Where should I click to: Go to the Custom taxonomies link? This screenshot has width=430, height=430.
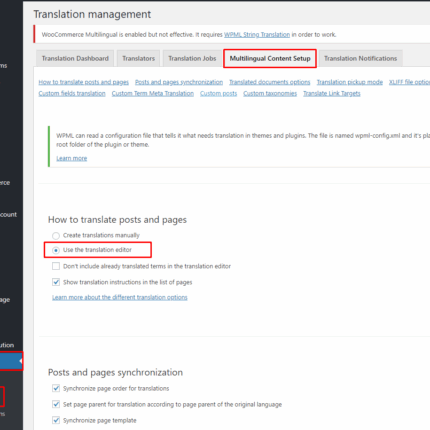pyautogui.click(x=270, y=93)
